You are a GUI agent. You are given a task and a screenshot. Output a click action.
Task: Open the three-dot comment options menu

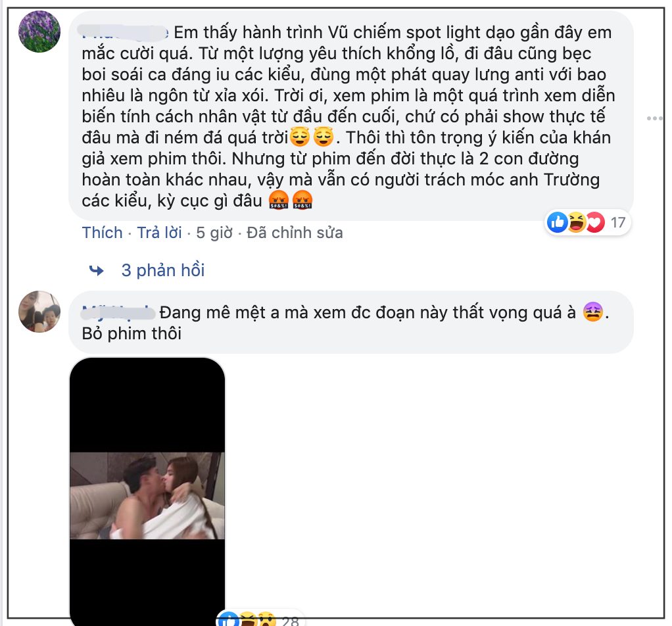click(654, 118)
